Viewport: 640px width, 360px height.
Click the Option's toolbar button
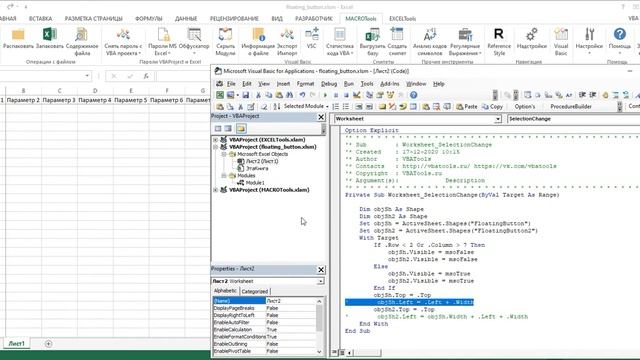524,107
